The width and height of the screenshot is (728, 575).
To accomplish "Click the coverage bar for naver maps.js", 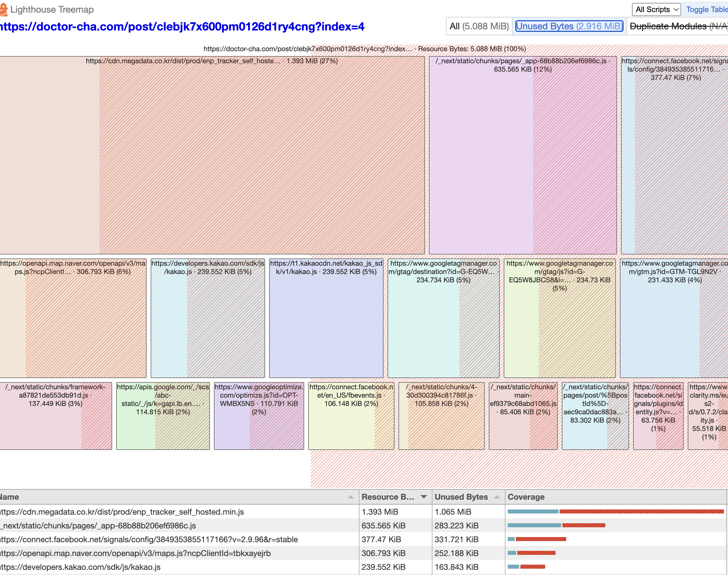I will click(531, 553).
